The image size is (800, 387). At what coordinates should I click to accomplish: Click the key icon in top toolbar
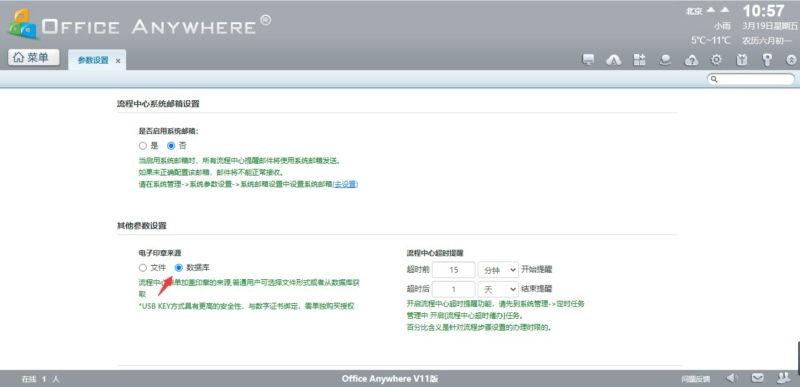coord(767,60)
